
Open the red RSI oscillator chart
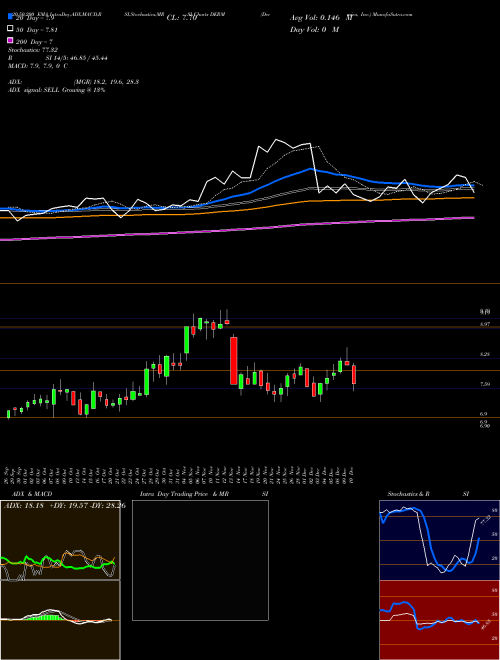439,620
